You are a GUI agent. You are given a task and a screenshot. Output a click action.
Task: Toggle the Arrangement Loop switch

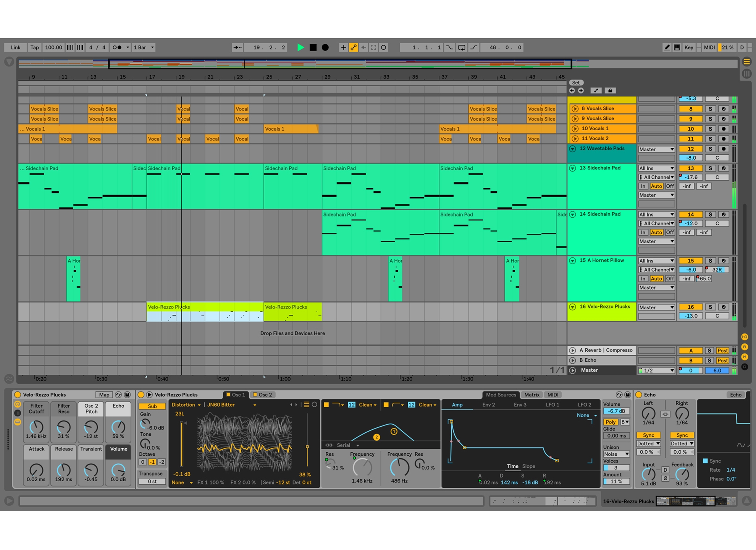462,47
